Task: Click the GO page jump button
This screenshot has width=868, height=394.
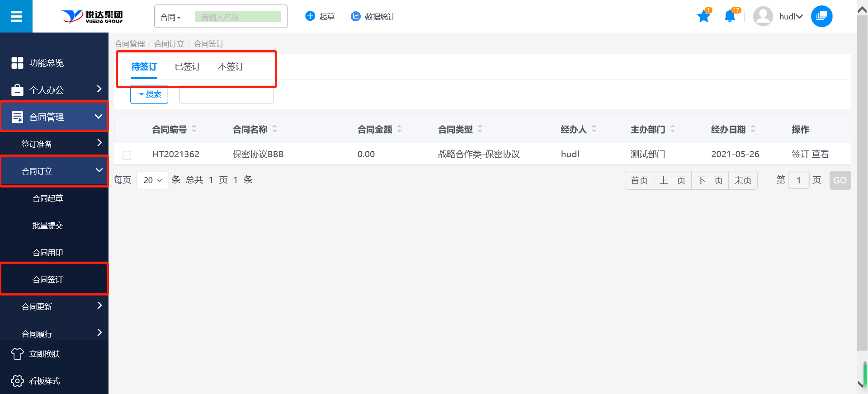Action: coord(840,180)
